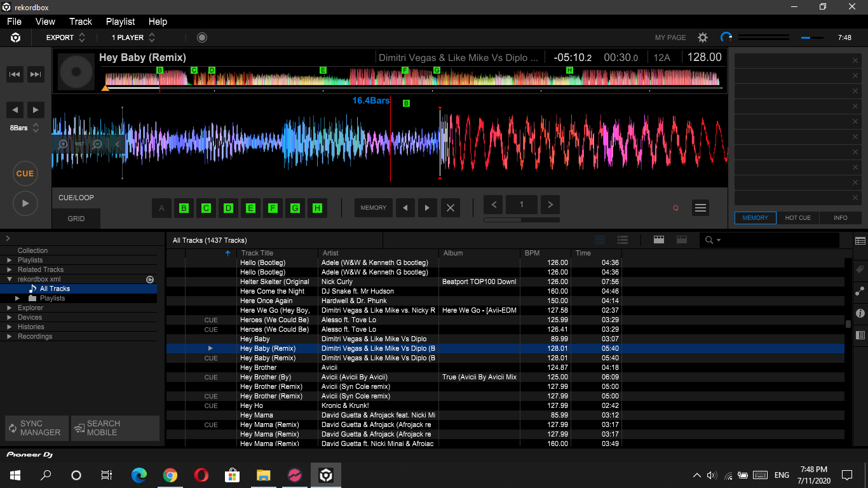Trigger hot cue H pad
The width and height of the screenshot is (868, 488).
point(317,208)
